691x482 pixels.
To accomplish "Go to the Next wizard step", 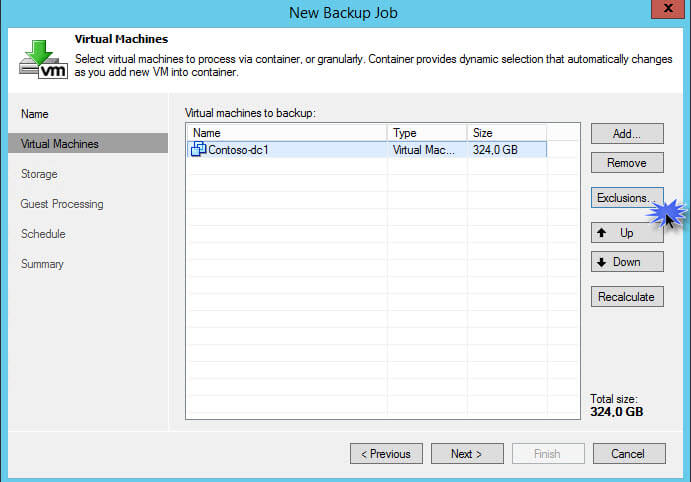I will coord(466,454).
